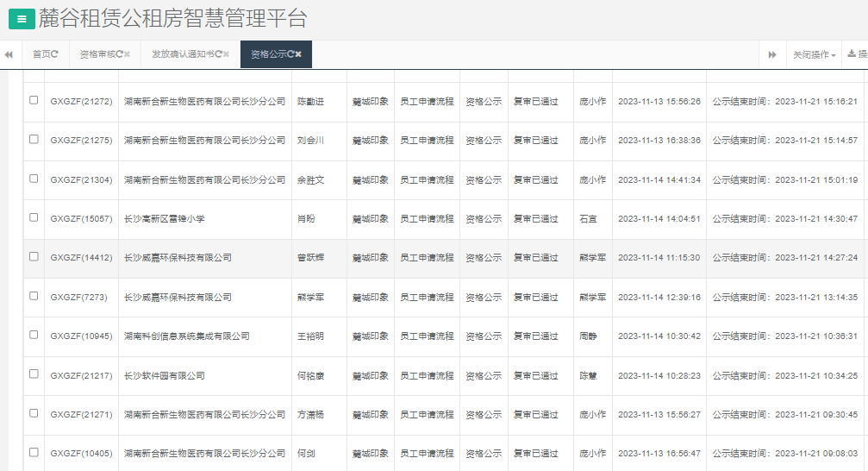
Task: Open the 关闭操作 dropdown menu
Action: [x=814, y=54]
